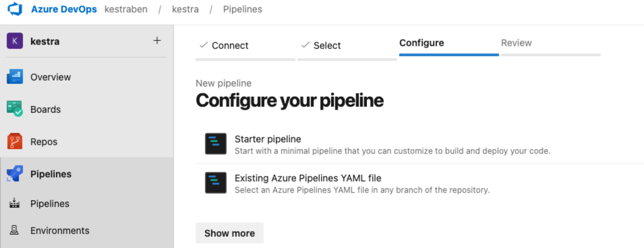
Task: Click the Starter pipeline icon
Action: click(216, 144)
